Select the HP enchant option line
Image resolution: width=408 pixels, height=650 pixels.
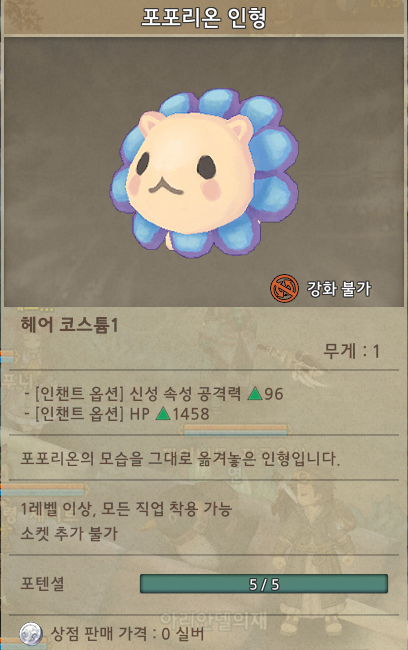tap(117, 414)
